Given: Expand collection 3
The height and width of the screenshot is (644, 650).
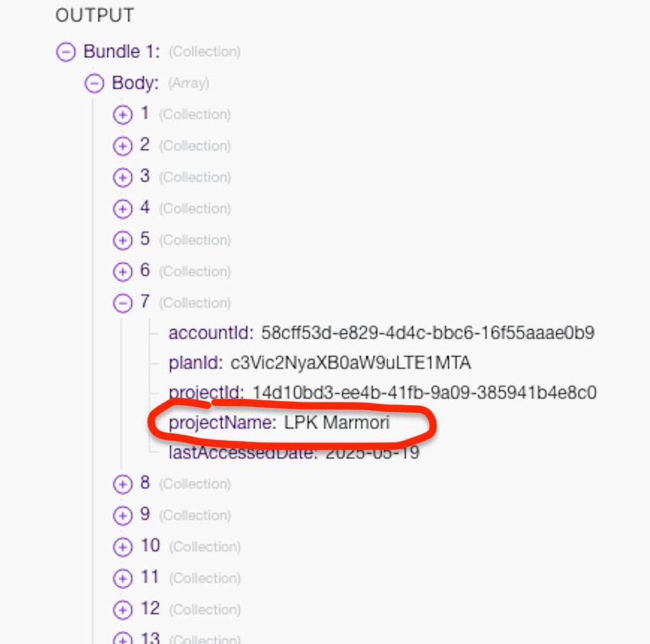Looking at the screenshot, I should pos(122,177).
